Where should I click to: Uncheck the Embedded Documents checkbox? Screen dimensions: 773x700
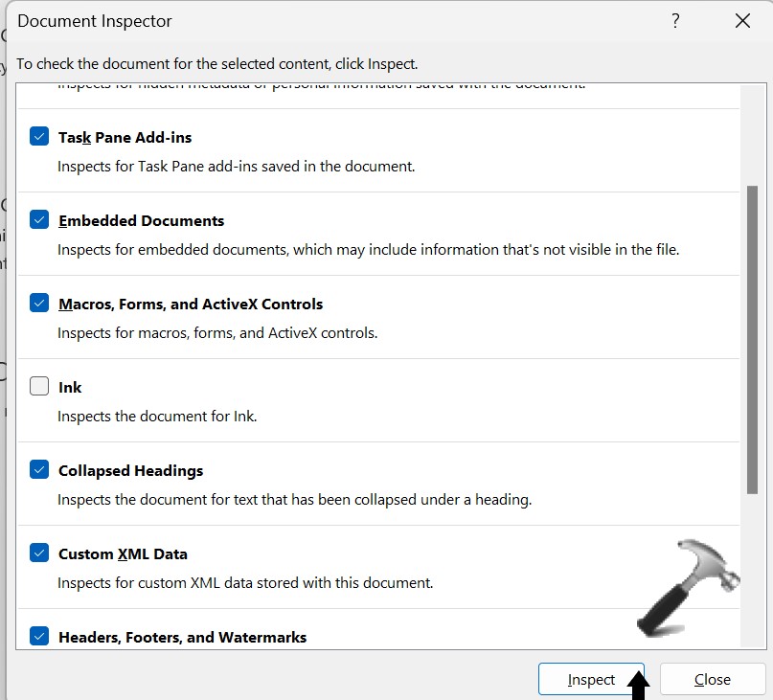pos(39,220)
